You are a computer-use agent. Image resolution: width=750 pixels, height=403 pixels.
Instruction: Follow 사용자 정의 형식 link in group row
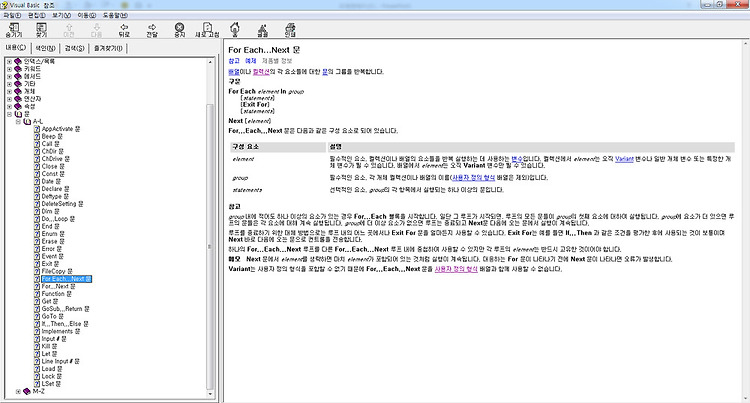pos(474,177)
